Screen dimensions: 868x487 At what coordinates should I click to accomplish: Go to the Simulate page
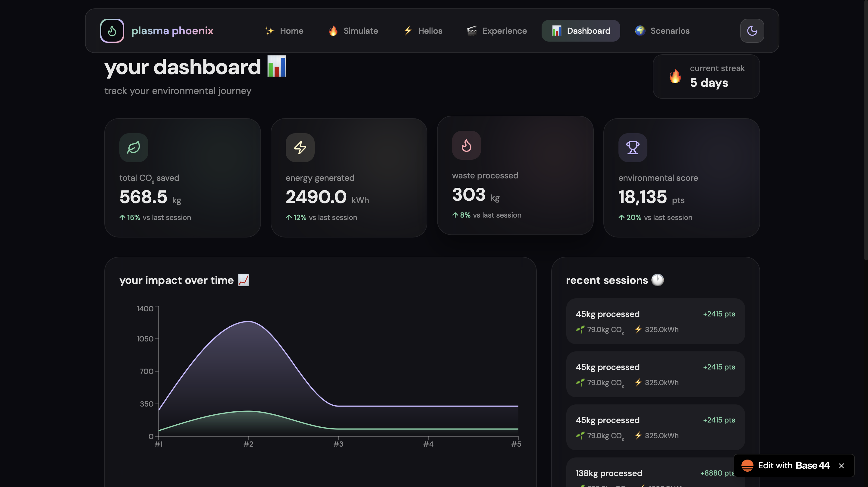coord(353,31)
